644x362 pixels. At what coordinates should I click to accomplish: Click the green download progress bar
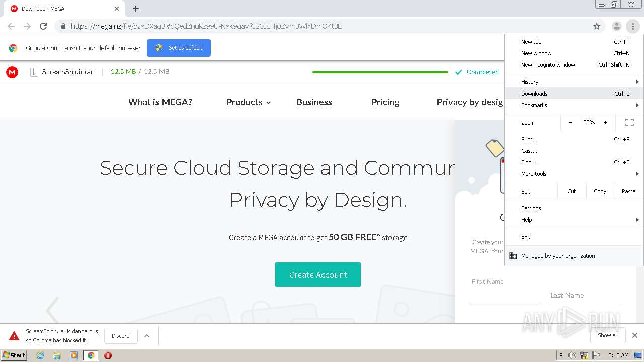380,72
